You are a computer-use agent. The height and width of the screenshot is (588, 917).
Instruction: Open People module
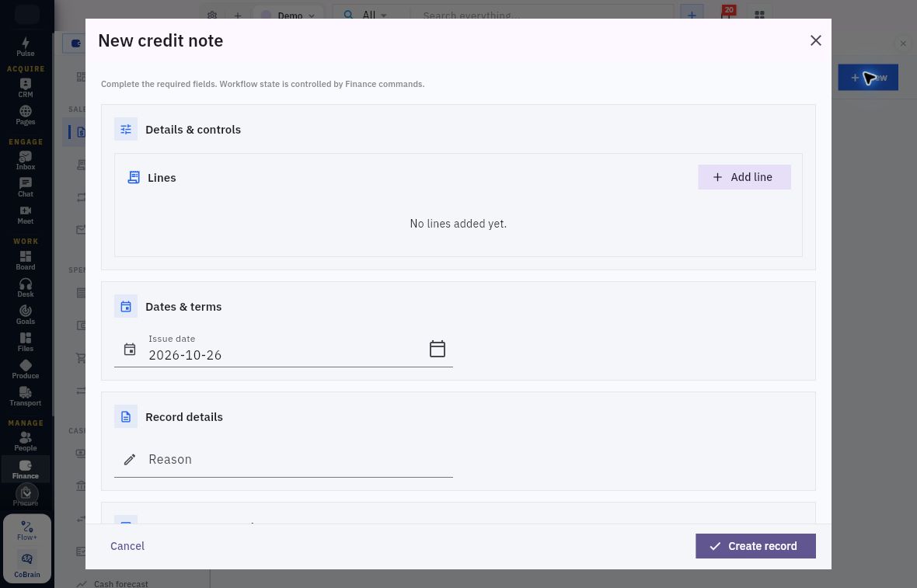(x=25, y=441)
